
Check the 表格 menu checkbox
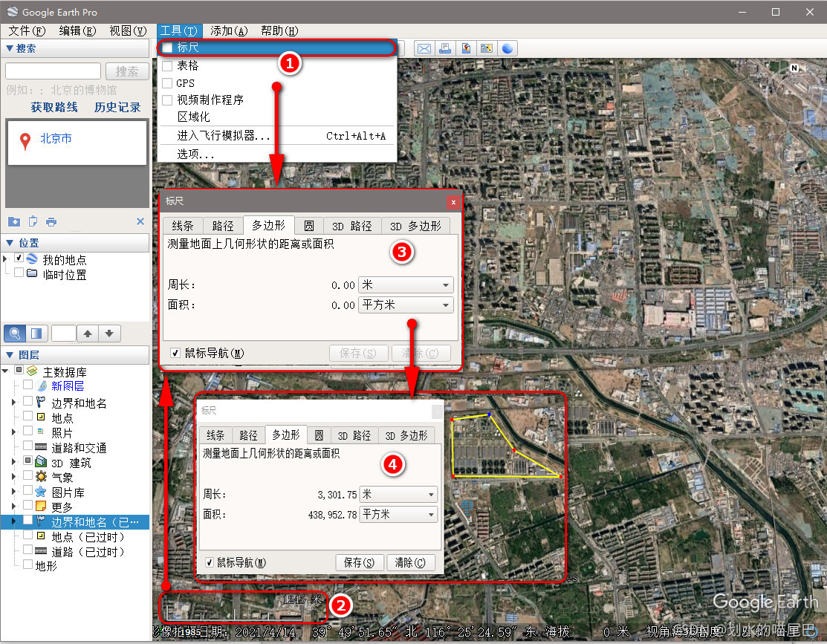point(167,66)
